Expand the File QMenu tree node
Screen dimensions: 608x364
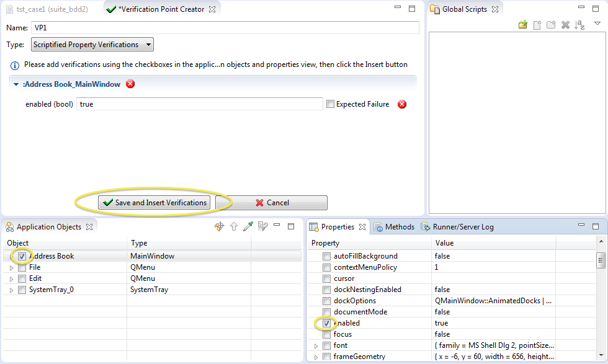[11, 268]
